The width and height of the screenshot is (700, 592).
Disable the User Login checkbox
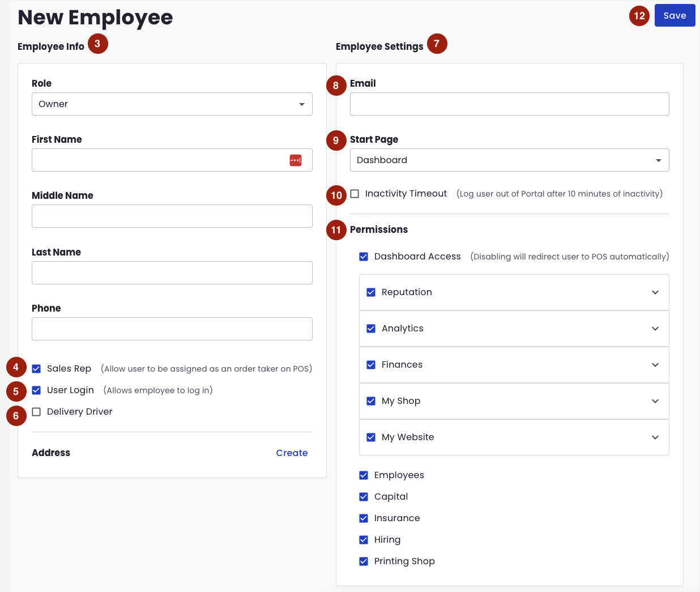point(36,390)
